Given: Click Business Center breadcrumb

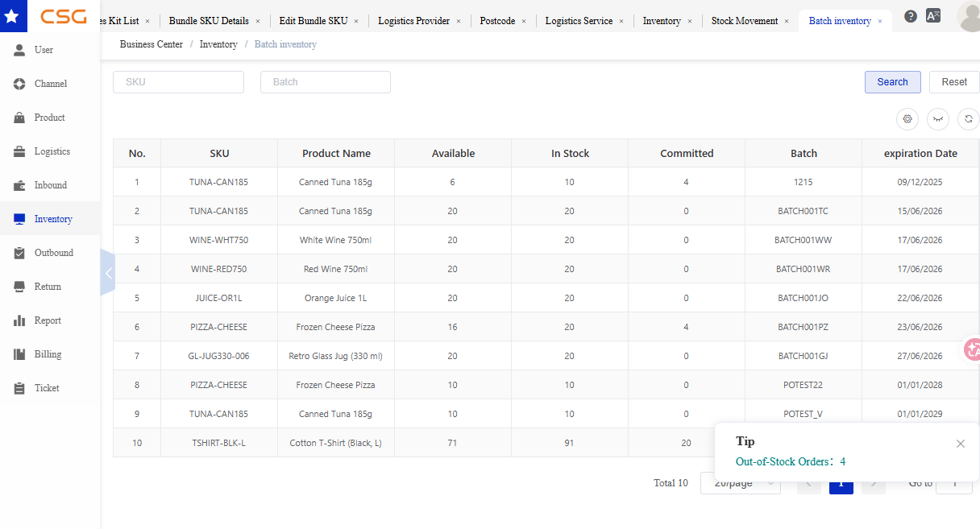Looking at the screenshot, I should tap(152, 44).
